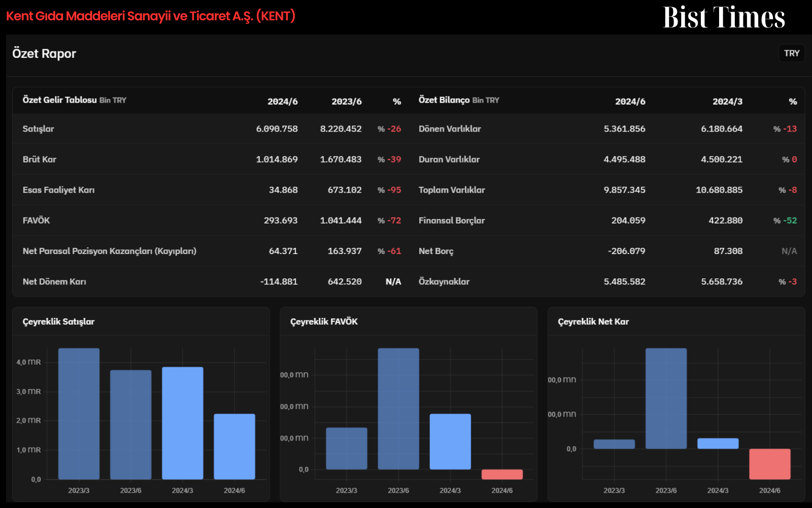Viewport: 812px width, 508px height.
Task: Select the red 2024/6 bar in Çeyreklik Net Kar
Action: tap(770, 464)
